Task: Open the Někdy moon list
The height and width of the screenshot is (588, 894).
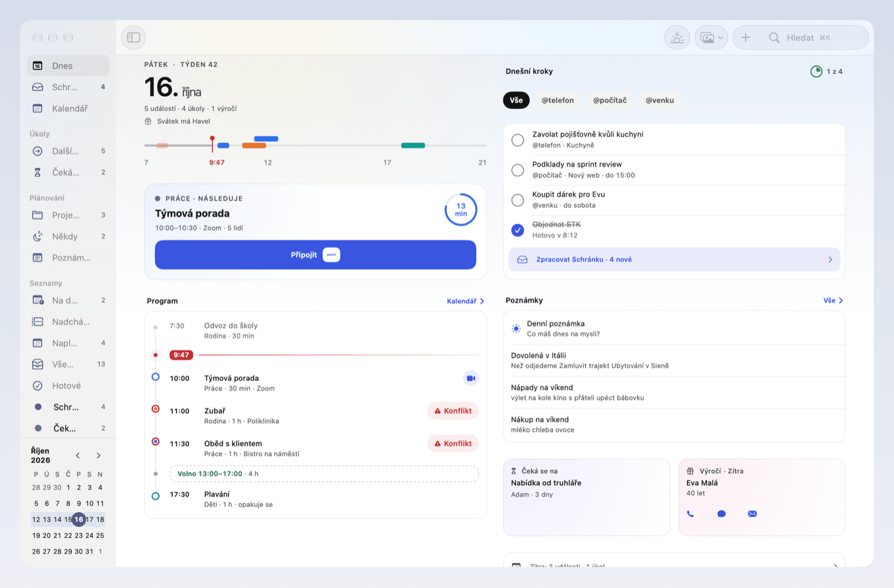Action: point(68,236)
